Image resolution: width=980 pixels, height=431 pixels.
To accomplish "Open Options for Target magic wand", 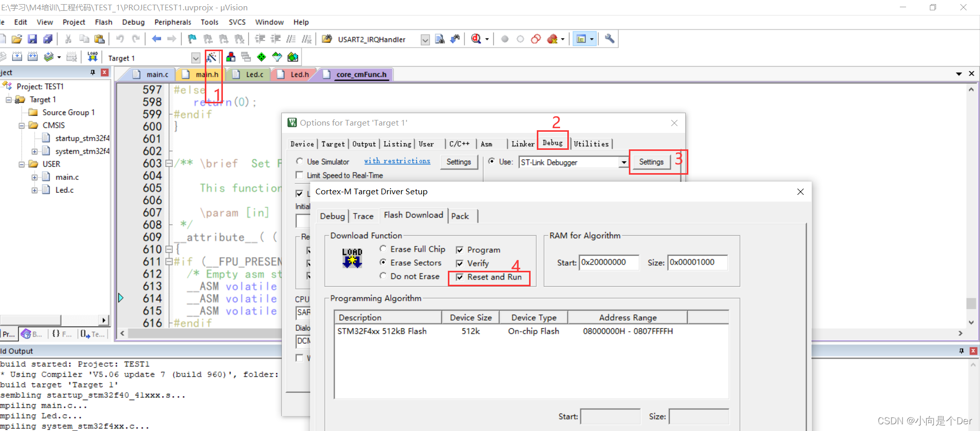I will click(212, 57).
